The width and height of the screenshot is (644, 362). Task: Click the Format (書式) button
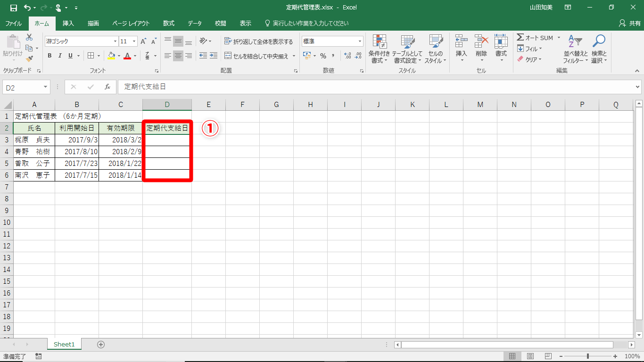[501, 49]
